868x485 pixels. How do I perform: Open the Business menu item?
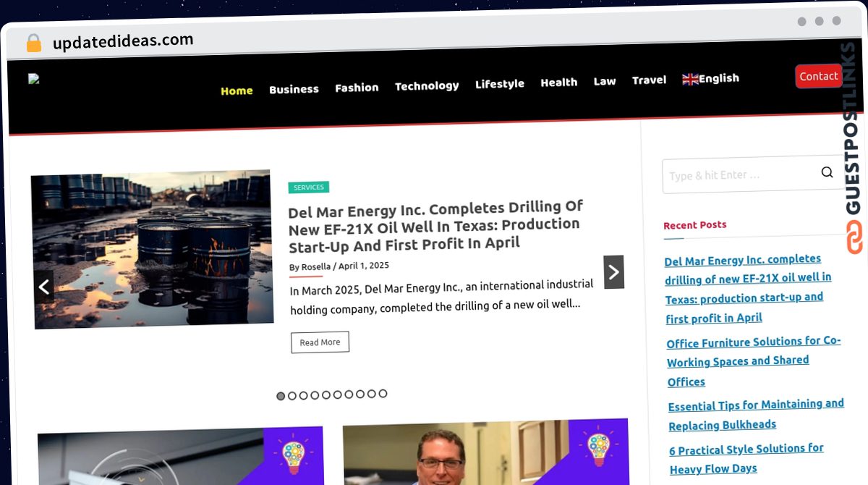coord(294,90)
